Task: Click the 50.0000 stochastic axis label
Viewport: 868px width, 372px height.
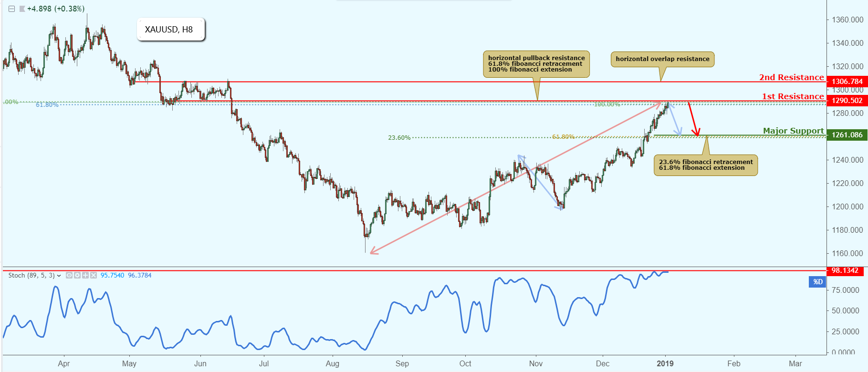Action: (x=846, y=310)
